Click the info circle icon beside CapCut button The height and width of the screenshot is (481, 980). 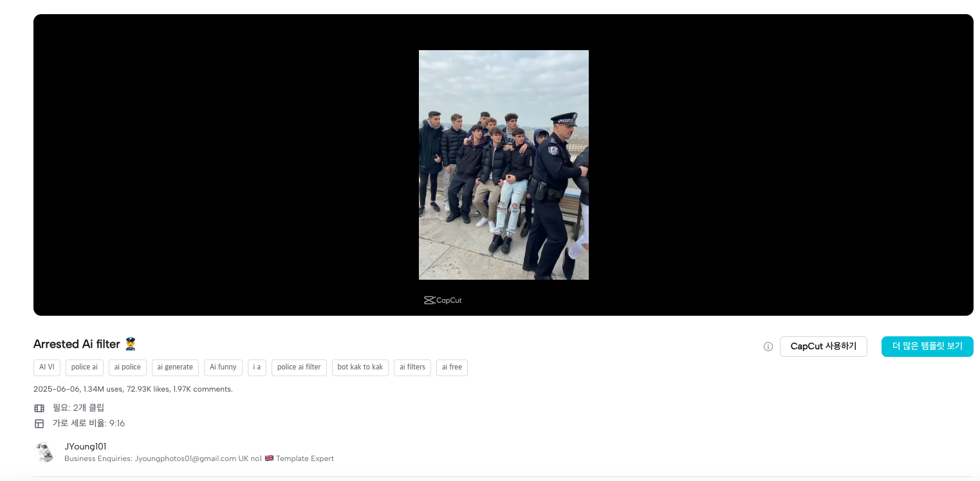[x=768, y=347]
